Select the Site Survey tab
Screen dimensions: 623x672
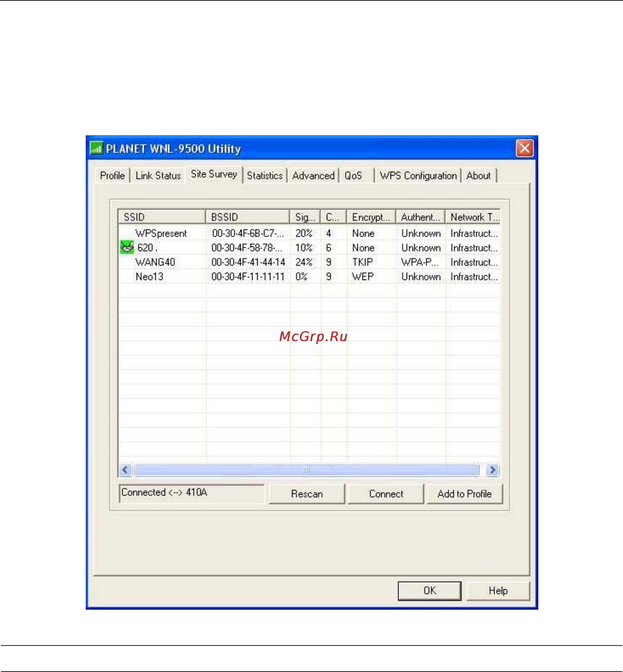(x=214, y=174)
